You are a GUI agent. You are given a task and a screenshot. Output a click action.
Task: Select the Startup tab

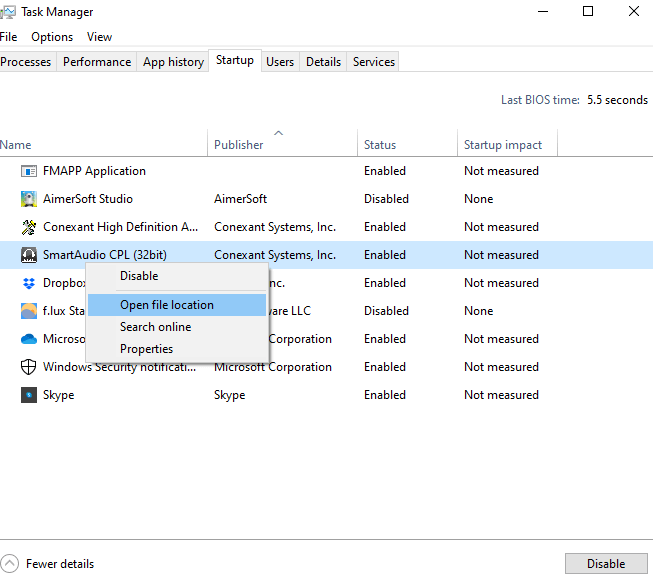point(235,60)
